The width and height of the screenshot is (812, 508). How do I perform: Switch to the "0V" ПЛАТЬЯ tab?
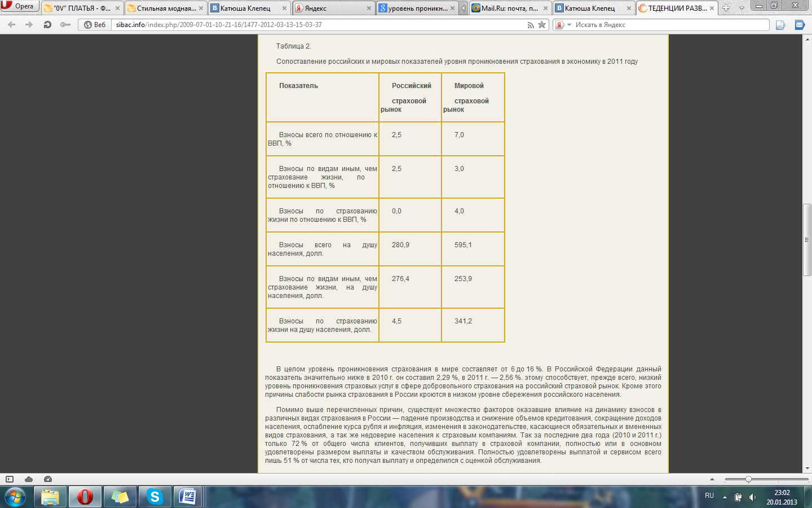click(x=83, y=8)
